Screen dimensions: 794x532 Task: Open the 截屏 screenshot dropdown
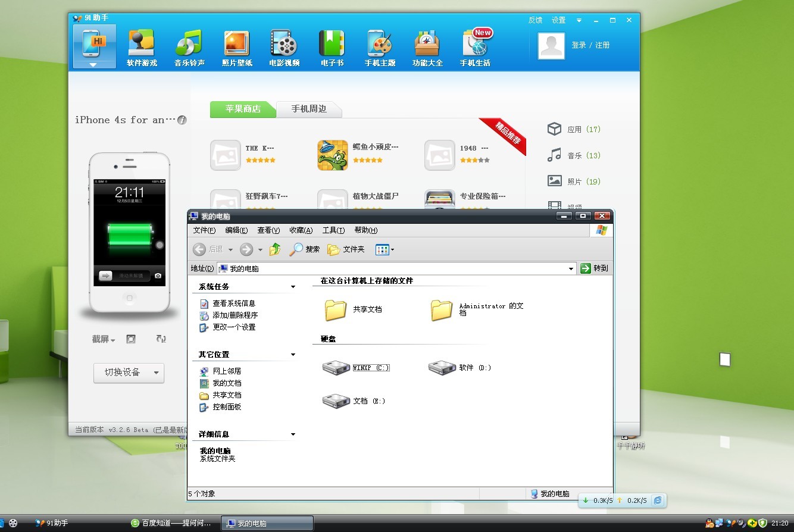coord(104,339)
